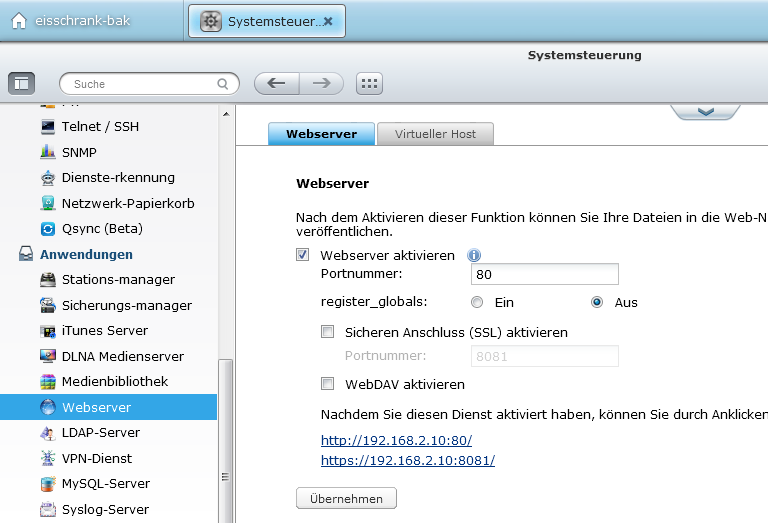The width and height of the screenshot is (768, 523).
Task: Open the grid view icon in toolbar
Action: tap(369, 84)
